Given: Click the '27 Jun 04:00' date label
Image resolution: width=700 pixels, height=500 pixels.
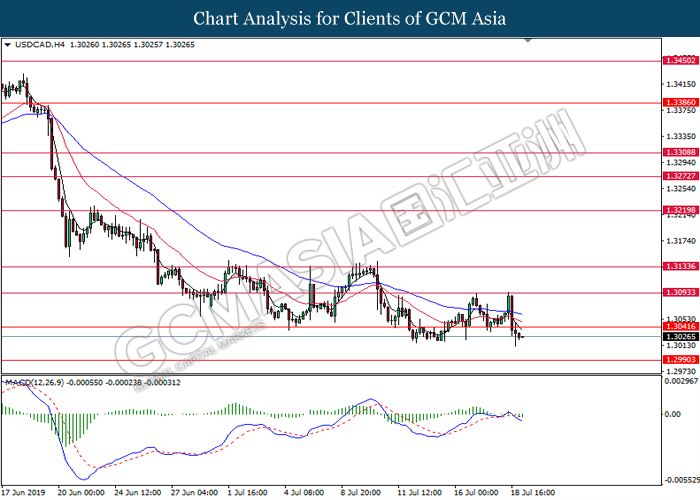Looking at the screenshot, I should 194,492.
